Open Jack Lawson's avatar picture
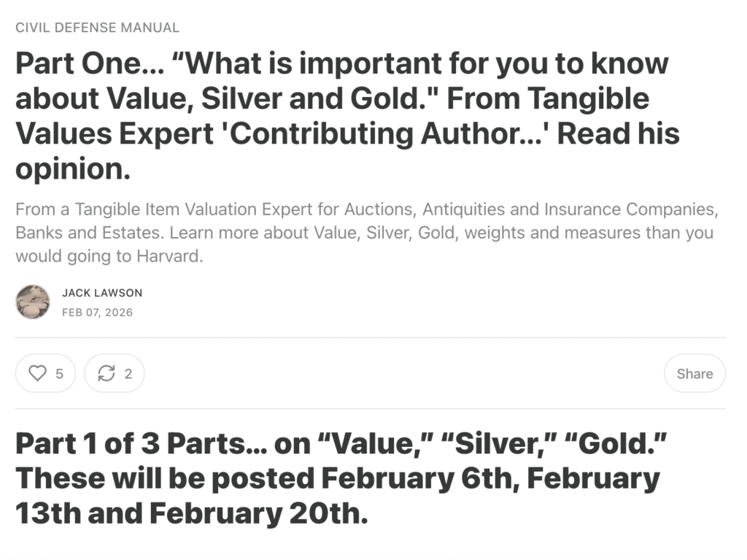747x560 pixels. click(x=33, y=302)
